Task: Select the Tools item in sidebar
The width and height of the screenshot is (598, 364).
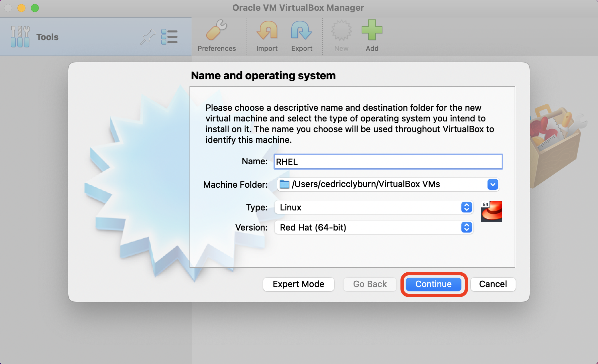Action: 96,37
